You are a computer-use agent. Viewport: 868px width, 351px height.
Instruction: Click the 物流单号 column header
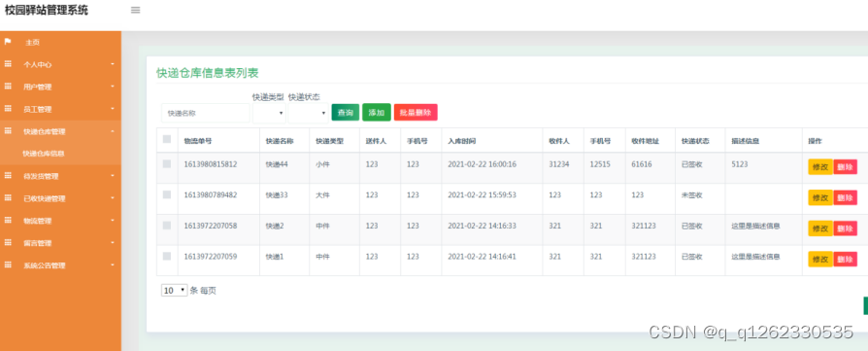tap(198, 141)
